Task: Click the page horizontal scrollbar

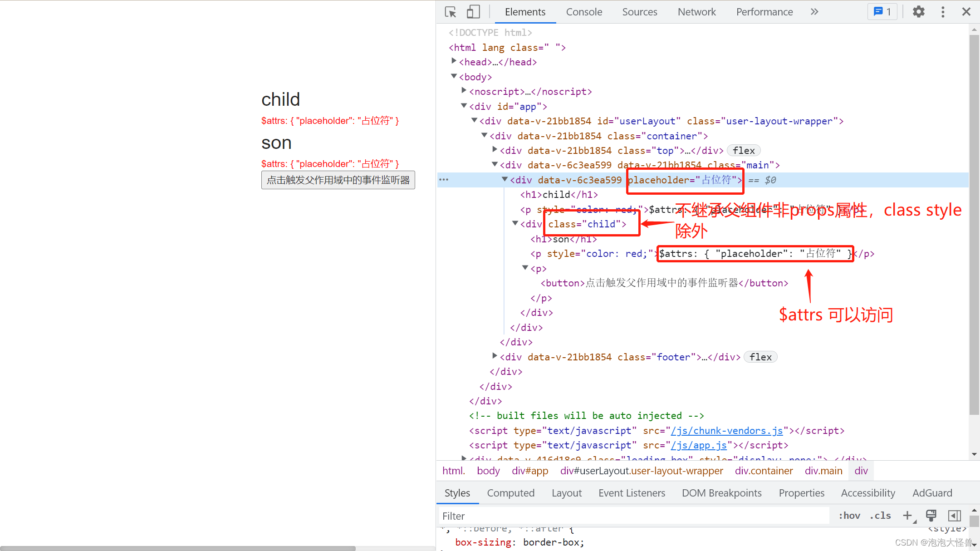Action: point(178,548)
